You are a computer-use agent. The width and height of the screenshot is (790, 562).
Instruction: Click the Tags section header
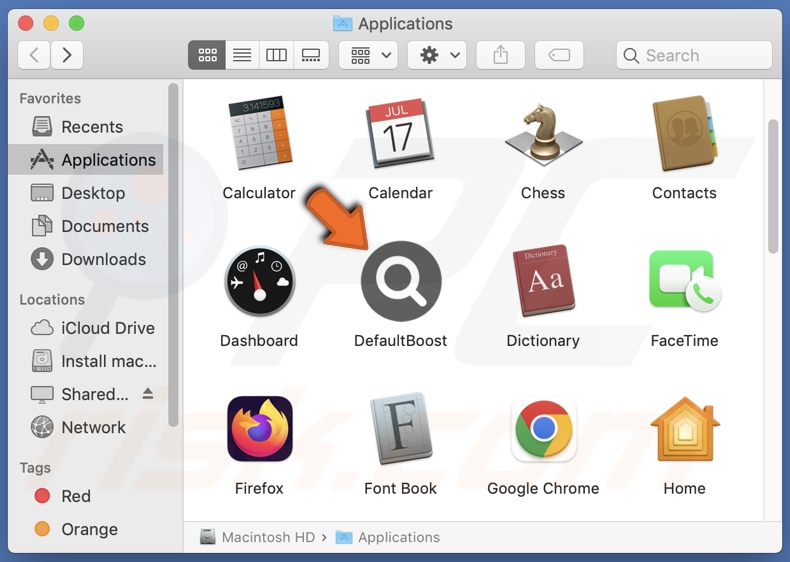click(x=35, y=468)
